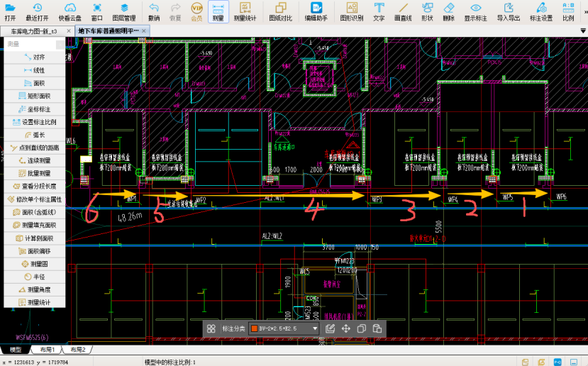The width and height of the screenshot is (588, 366).
Task: Open 图形识别 shape recognition
Action: pos(351,11)
